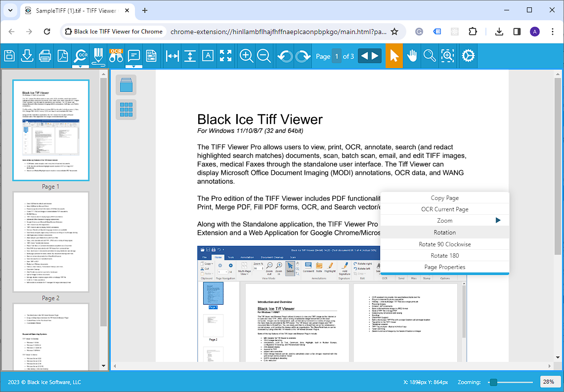Screen dimensions: 564x392
Task: Open Chrome downloads
Action: coord(499,32)
